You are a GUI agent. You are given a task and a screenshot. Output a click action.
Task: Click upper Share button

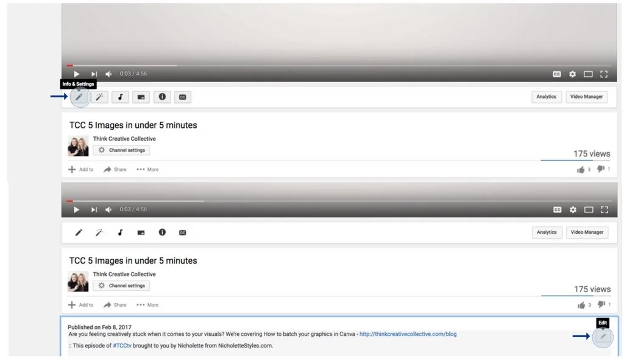click(x=115, y=170)
